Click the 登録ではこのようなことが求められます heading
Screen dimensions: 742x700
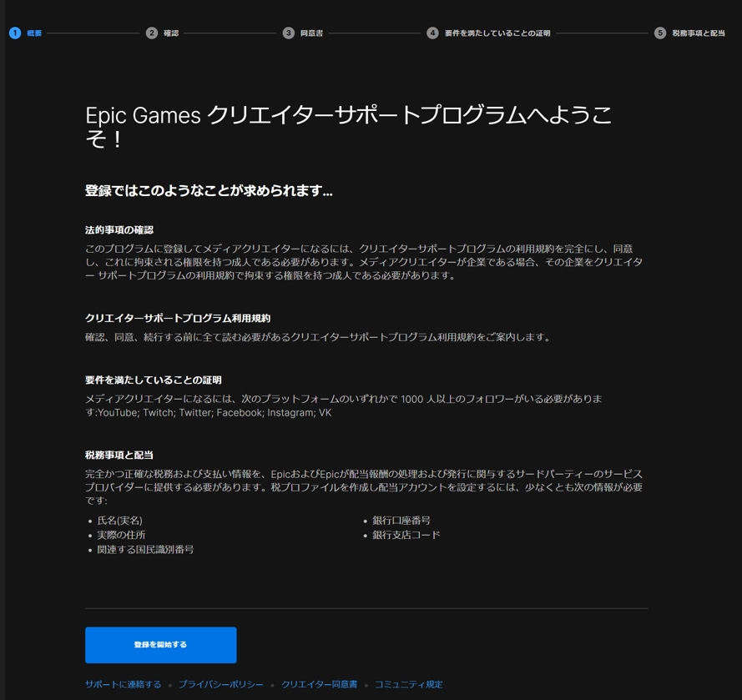click(x=209, y=190)
